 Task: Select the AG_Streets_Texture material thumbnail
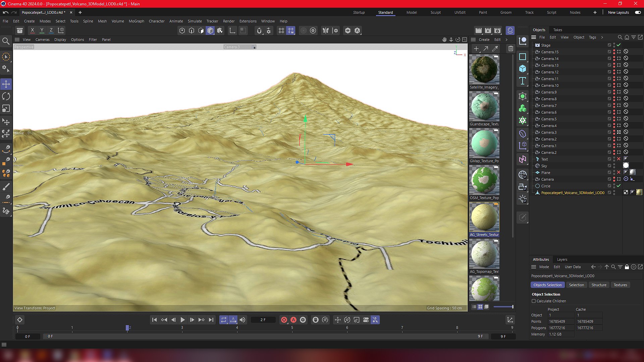coord(484,217)
